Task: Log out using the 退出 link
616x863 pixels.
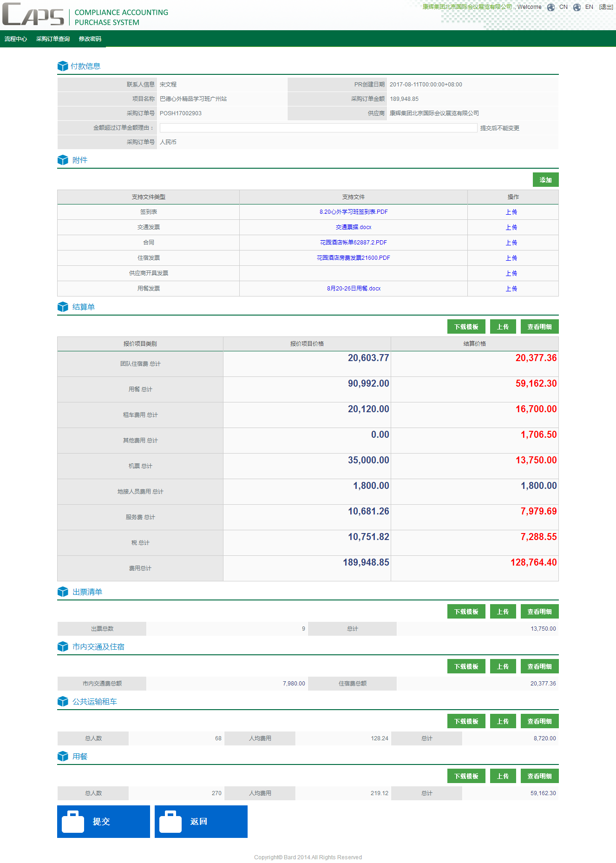Action: pos(606,7)
